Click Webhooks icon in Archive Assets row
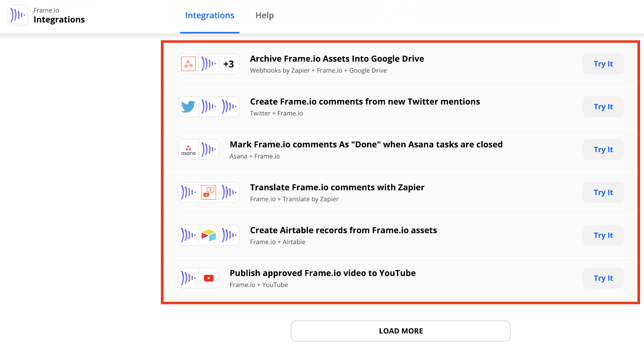The width and height of the screenshot is (644, 355). (x=188, y=64)
